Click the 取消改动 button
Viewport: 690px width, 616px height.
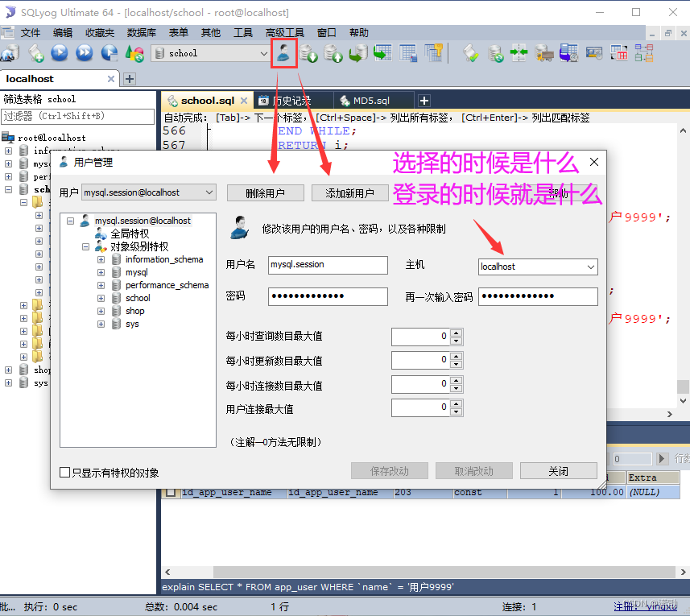coord(474,471)
